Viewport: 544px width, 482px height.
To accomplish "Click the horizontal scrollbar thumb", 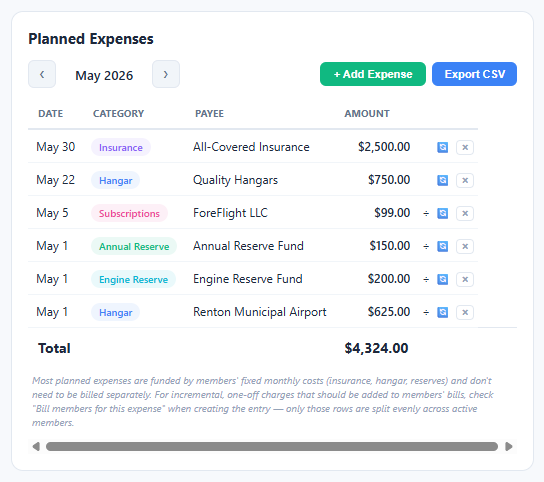I will click(x=272, y=447).
